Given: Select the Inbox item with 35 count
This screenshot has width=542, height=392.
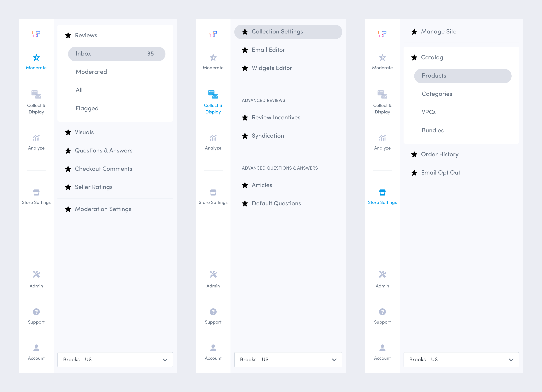Looking at the screenshot, I should pyautogui.click(x=116, y=54).
